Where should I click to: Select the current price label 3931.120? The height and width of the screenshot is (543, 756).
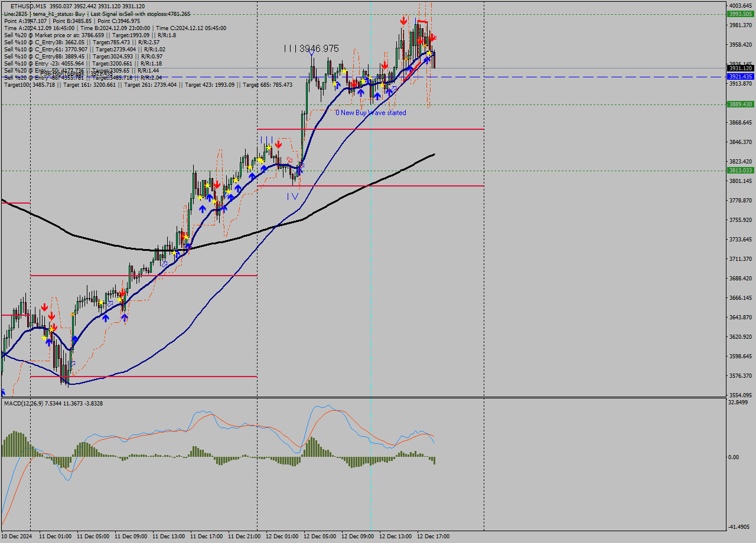point(740,70)
